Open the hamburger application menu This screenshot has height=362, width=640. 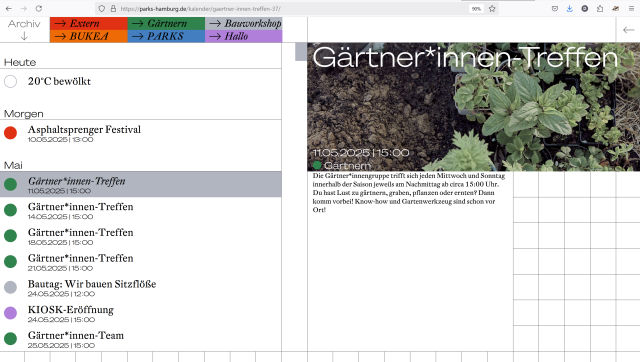click(631, 9)
